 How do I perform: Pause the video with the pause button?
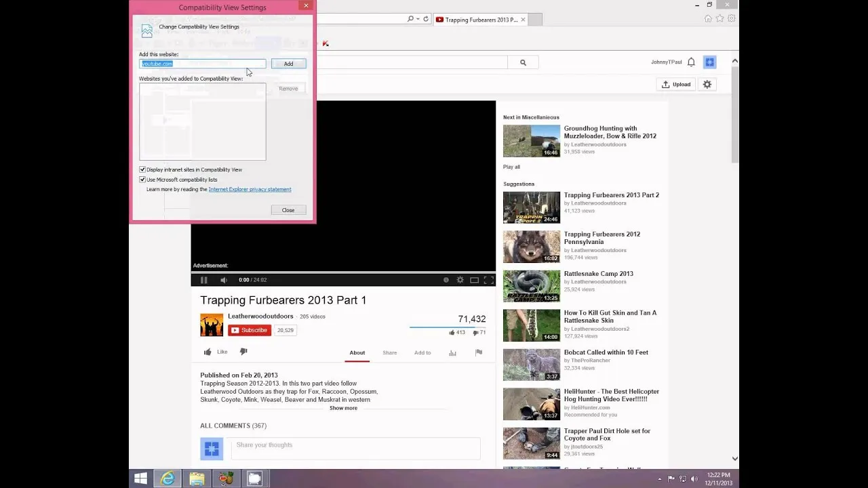(x=203, y=280)
